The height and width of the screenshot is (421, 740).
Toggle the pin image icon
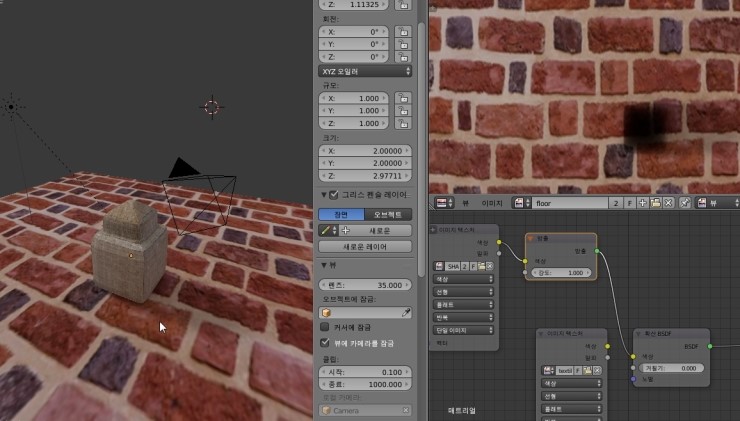tap(684, 203)
